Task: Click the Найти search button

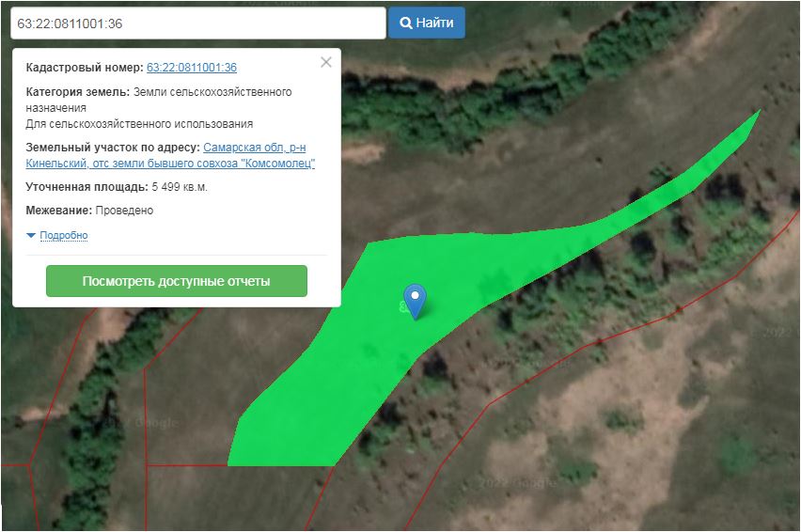Action: [426, 23]
